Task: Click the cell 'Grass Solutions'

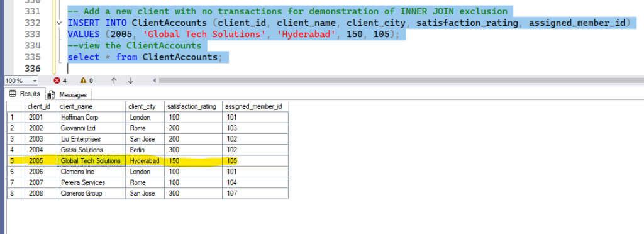Action: point(91,150)
